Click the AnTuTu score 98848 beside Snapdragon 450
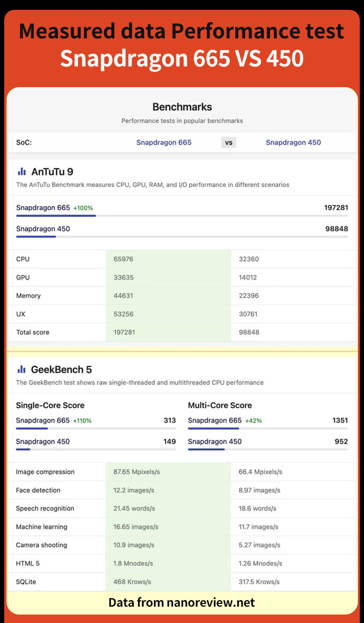This screenshot has width=364, height=623. tap(337, 229)
